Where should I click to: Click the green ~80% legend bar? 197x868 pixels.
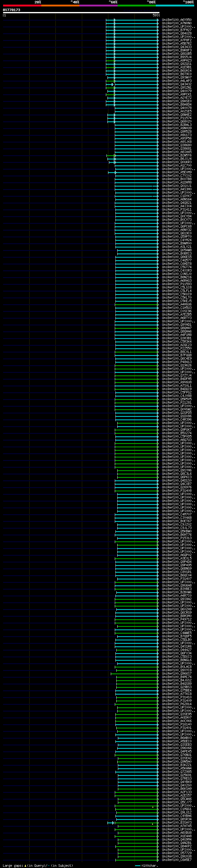137,6
